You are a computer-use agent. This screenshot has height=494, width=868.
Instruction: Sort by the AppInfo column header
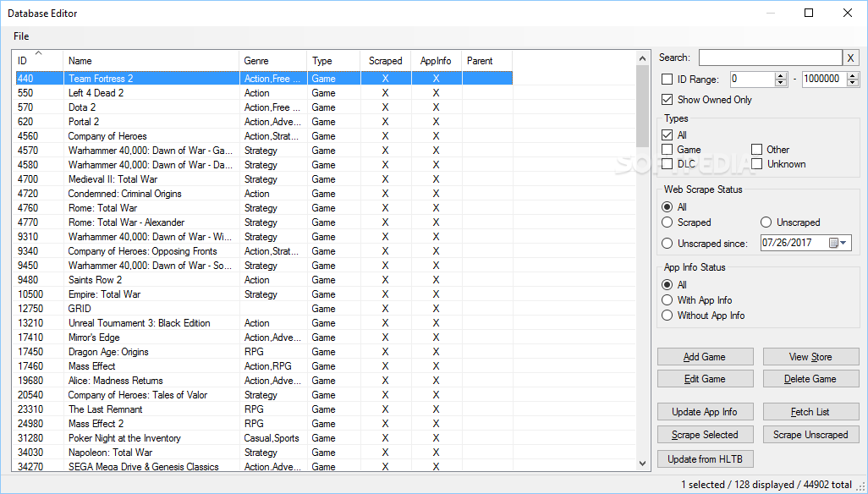pos(437,61)
